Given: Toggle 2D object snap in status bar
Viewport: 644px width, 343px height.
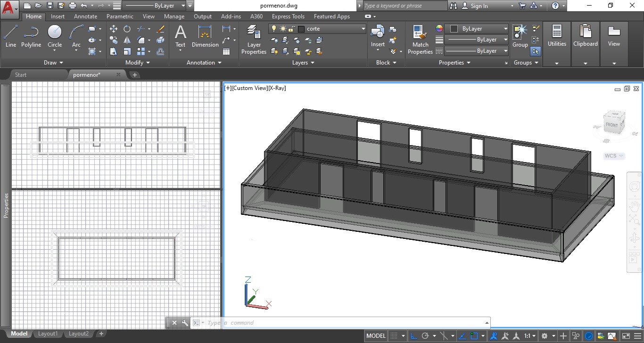Looking at the screenshot, I should tap(474, 336).
